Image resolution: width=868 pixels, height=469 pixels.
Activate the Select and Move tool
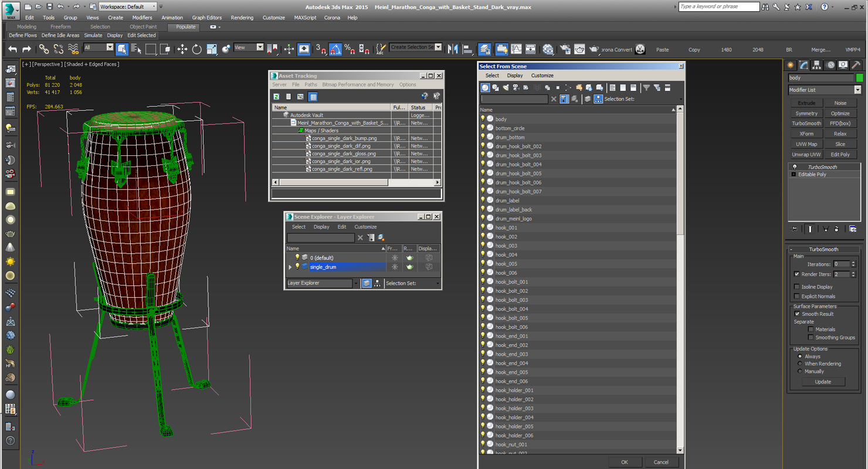182,49
